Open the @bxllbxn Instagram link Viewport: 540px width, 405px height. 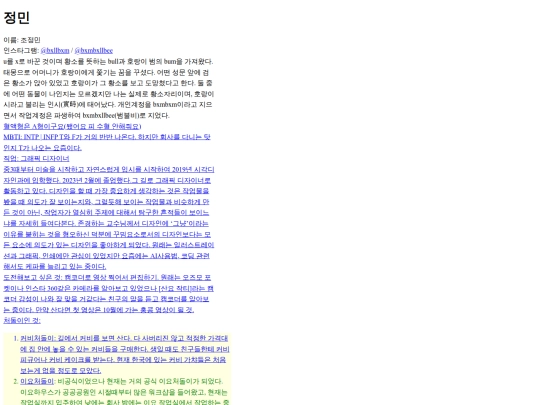(55, 51)
